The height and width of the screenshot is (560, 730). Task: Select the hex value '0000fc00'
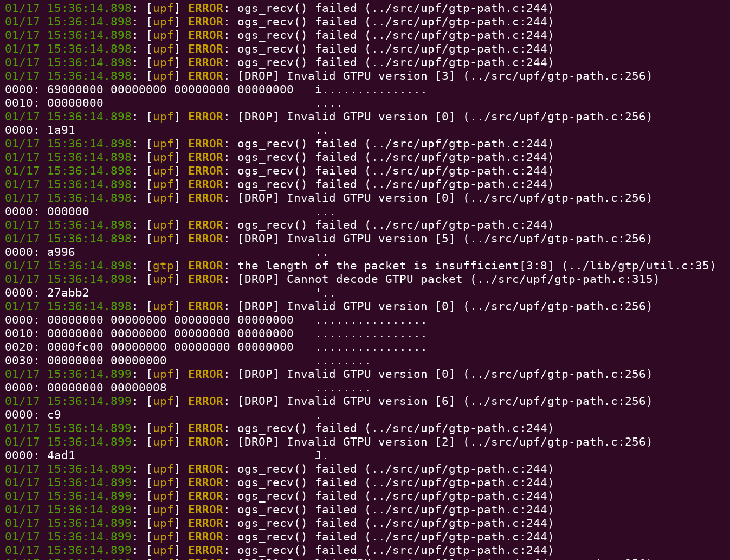tap(75, 347)
